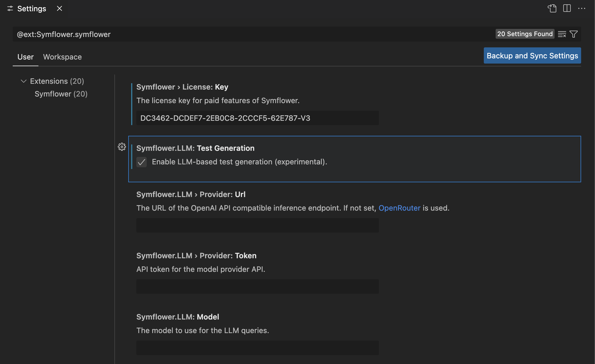Clear the settings search input icon
Image resolution: width=595 pixels, height=364 pixels.
pyautogui.click(x=562, y=34)
